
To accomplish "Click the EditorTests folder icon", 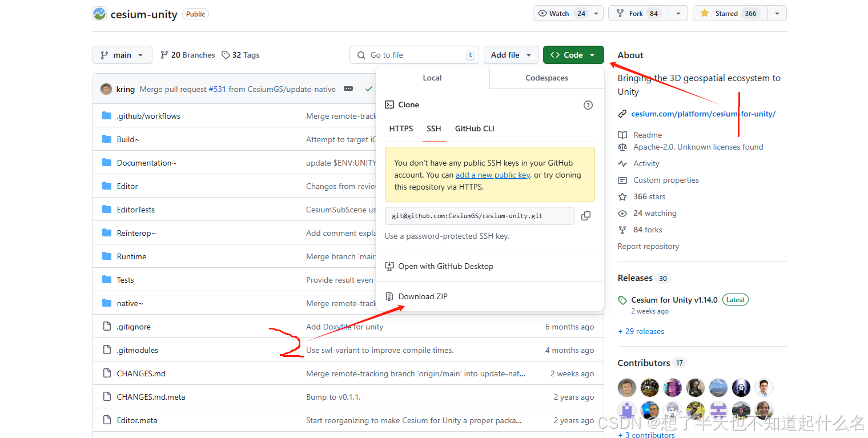I will pyautogui.click(x=107, y=210).
